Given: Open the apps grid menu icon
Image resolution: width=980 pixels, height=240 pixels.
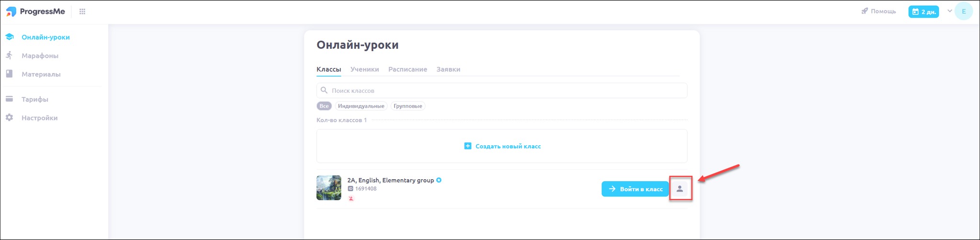Looking at the screenshot, I should tap(82, 11).
